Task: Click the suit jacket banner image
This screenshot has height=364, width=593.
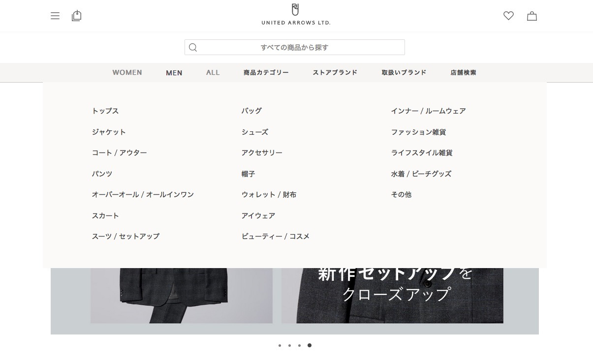Action: pyautogui.click(x=181, y=296)
